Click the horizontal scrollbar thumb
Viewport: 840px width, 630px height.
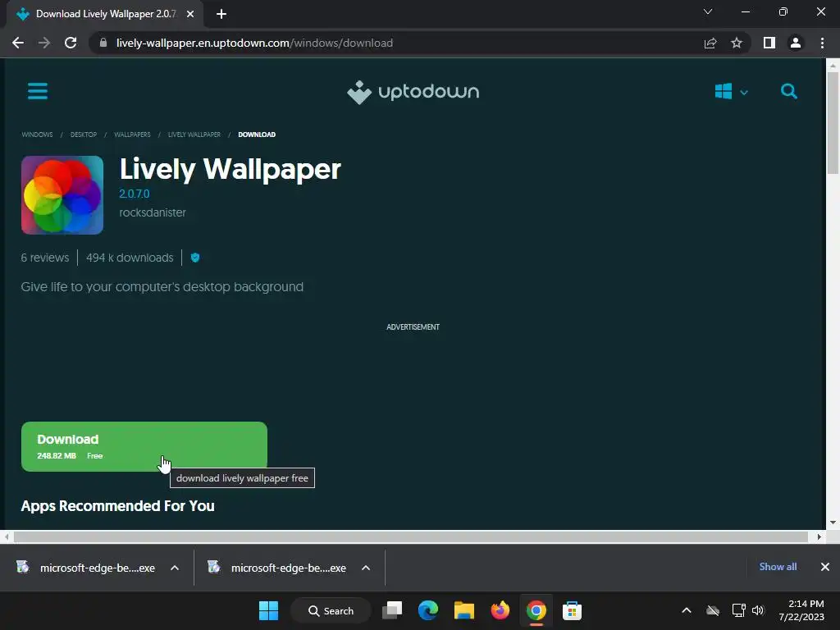tap(411, 536)
